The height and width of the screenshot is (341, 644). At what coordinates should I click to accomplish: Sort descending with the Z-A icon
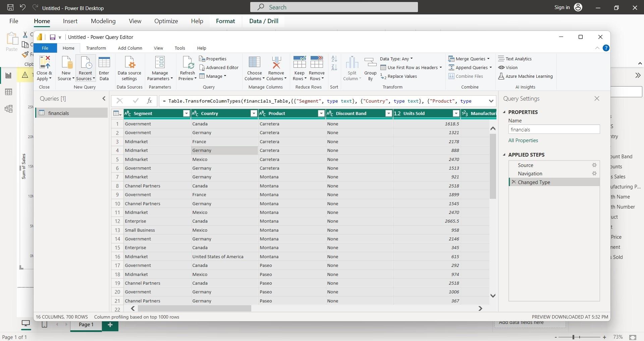[x=334, y=67]
